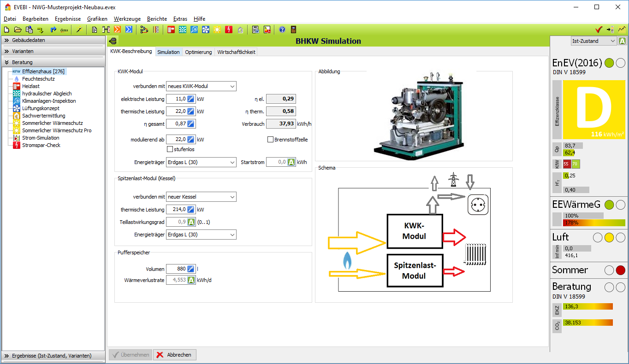
Task: Click the red KfW 55 box
Action: (566, 164)
